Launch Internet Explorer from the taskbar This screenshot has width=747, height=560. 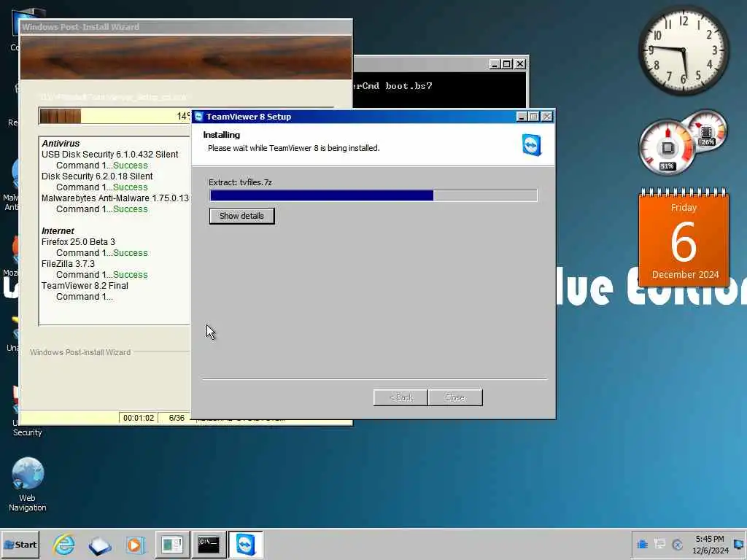coord(64,545)
